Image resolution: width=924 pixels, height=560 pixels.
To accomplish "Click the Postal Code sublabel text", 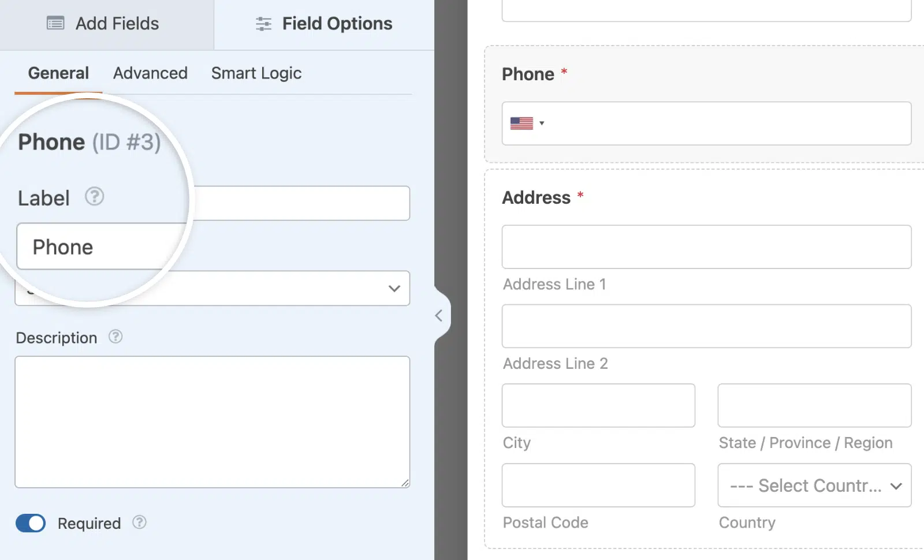I will [545, 522].
